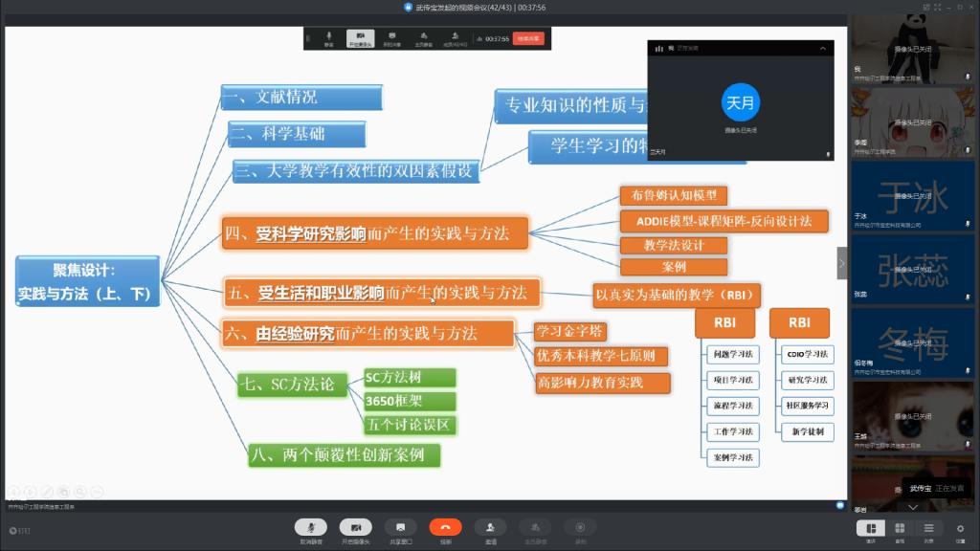Collapse the floating speaker video window
The height and width of the screenshot is (551, 980).
(822, 48)
